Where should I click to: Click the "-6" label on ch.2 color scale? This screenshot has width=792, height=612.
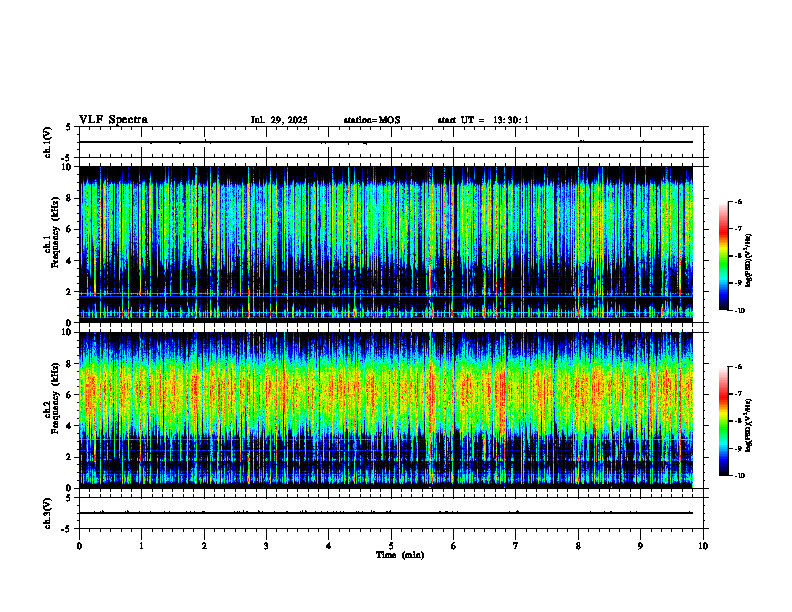(x=738, y=367)
